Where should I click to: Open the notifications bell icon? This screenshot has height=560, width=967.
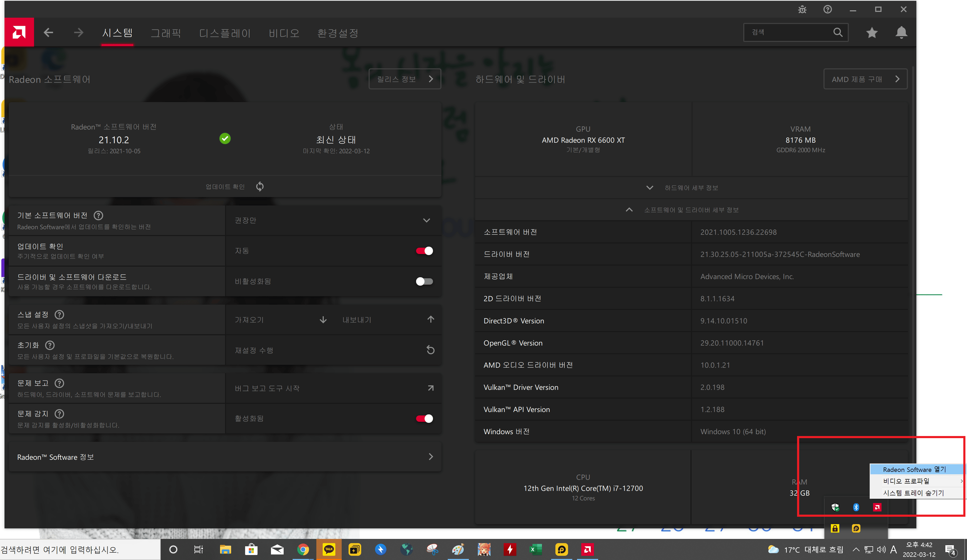901,33
